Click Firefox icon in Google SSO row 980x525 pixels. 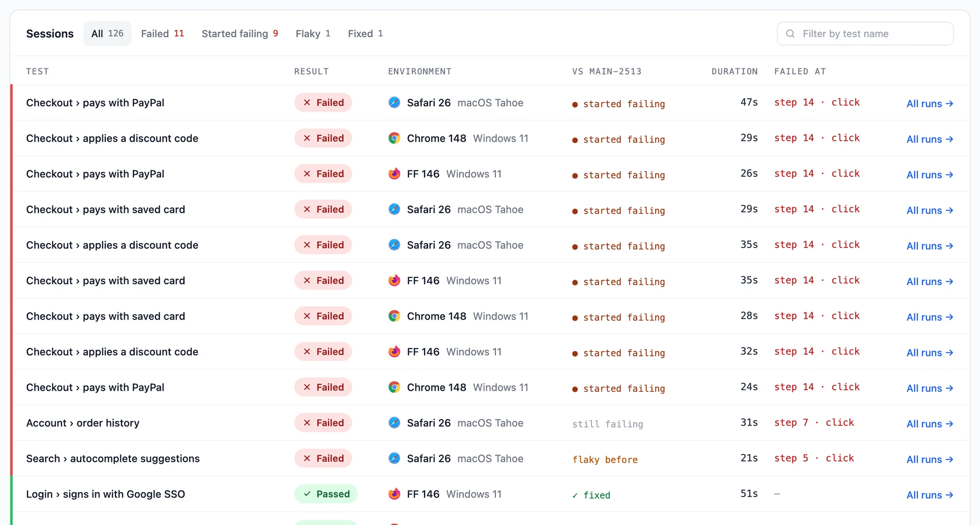[394, 494]
